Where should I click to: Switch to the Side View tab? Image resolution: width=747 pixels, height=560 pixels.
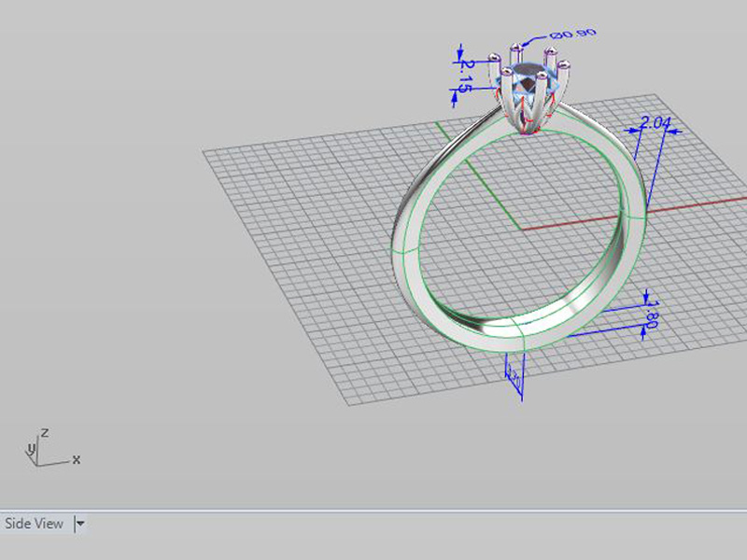(x=35, y=524)
